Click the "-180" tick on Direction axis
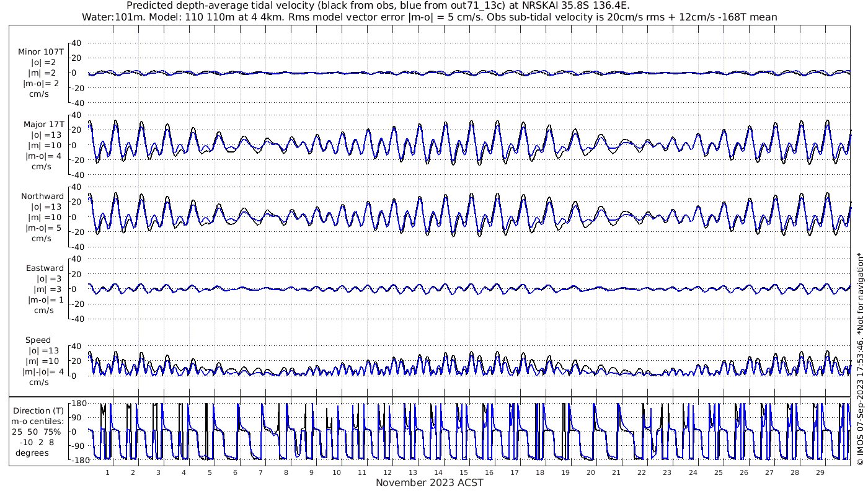 click(76, 461)
